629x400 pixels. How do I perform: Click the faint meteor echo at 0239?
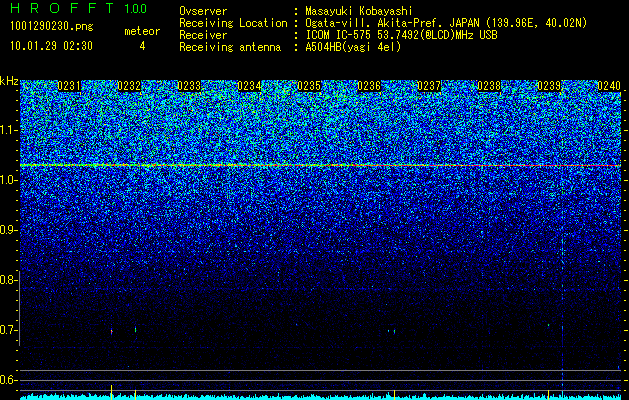[548, 325]
